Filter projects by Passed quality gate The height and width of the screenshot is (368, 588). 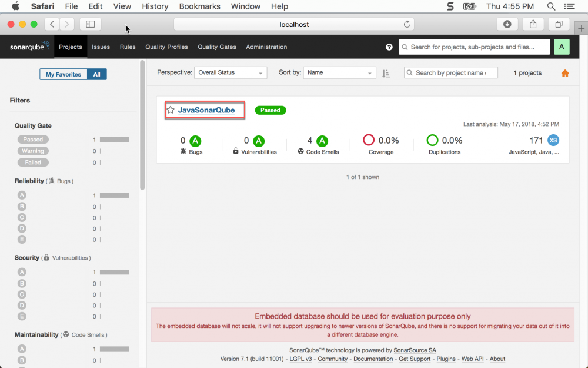[x=33, y=139]
